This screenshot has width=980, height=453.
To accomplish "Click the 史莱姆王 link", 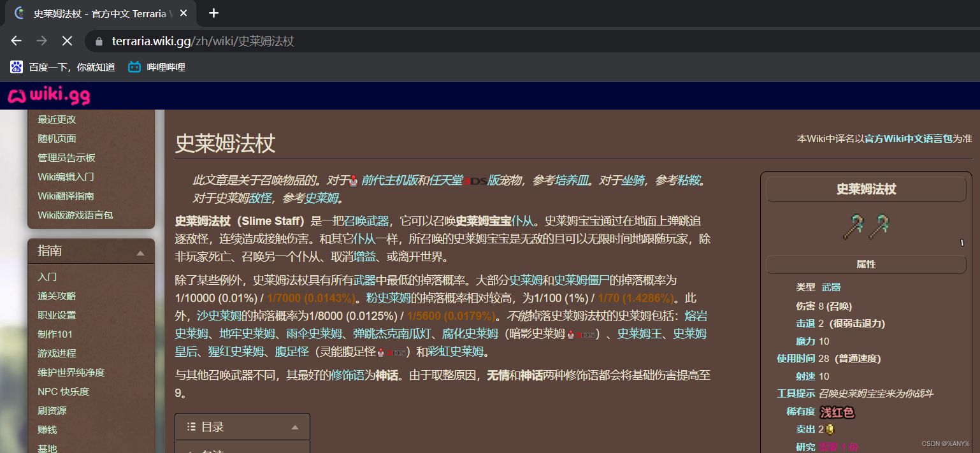I will click(640, 333).
